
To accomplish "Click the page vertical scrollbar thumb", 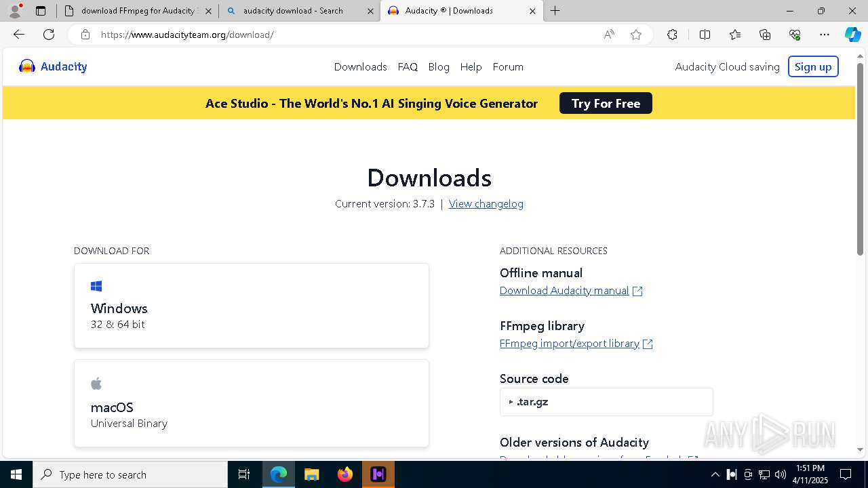I will pos(860,159).
